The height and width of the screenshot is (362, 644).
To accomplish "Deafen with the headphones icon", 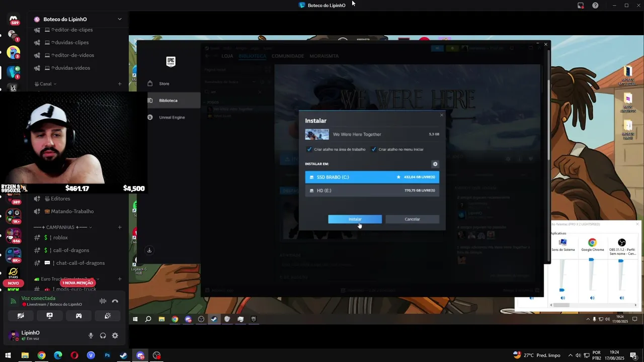I will coord(103,336).
